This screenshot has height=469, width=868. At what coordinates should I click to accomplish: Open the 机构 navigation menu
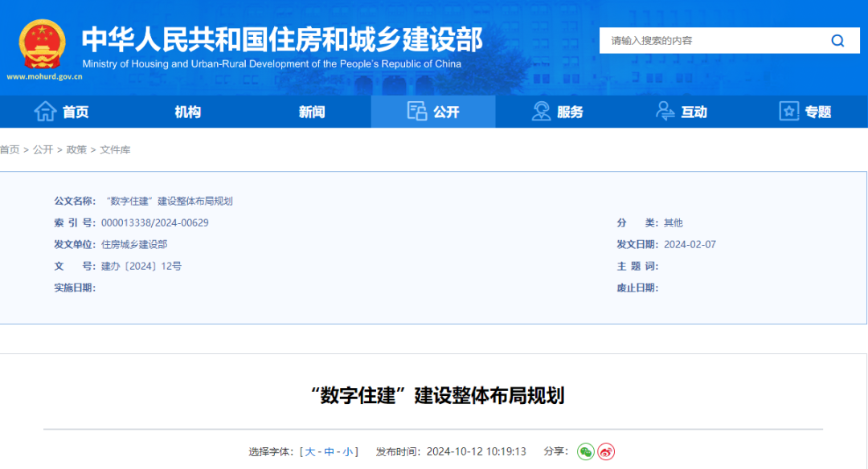[187, 112]
